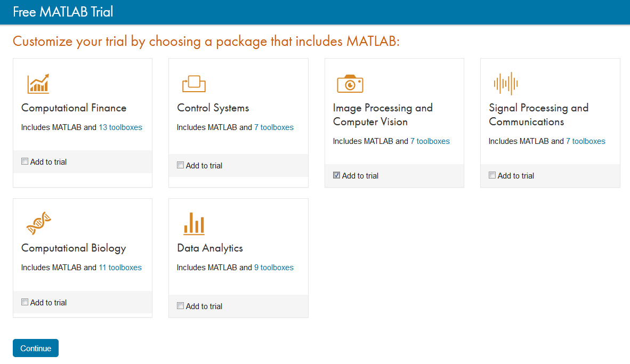The height and width of the screenshot is (364, 630).
Task: Open Signal Processing 7 toolboxes link
Action: tap(586, 141)
